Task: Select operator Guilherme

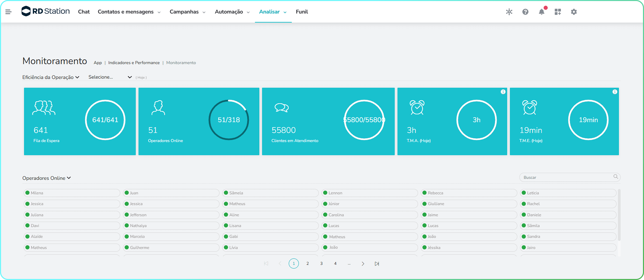Action: click(171, 247)
